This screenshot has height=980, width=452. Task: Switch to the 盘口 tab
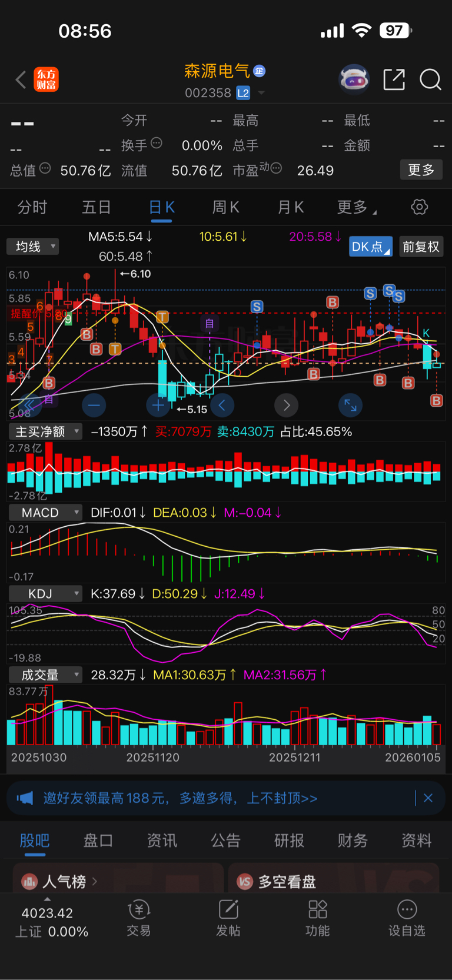pos(98,841)
